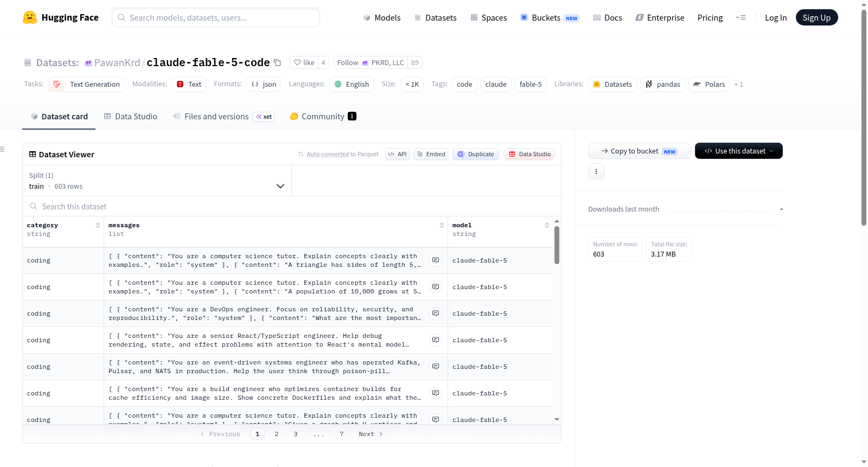Viewport: 868px width, 467px height.
Task: Click the Log In link
Action: (776, 18)
